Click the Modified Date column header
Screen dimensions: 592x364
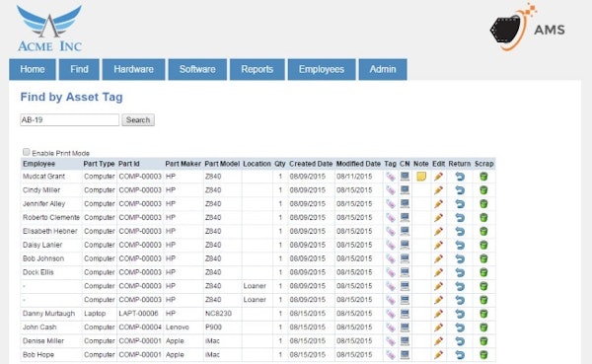tap(358, 164)
